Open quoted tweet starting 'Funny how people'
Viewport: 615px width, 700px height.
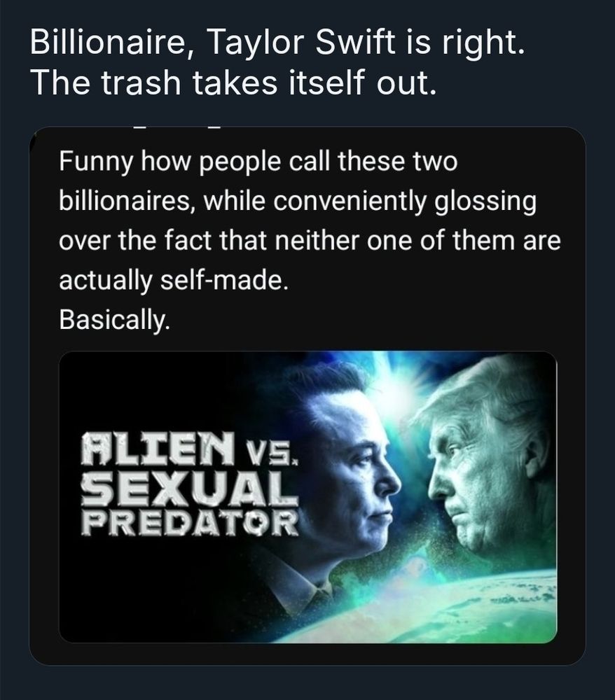pyautogui.click(x=309, y=239)
